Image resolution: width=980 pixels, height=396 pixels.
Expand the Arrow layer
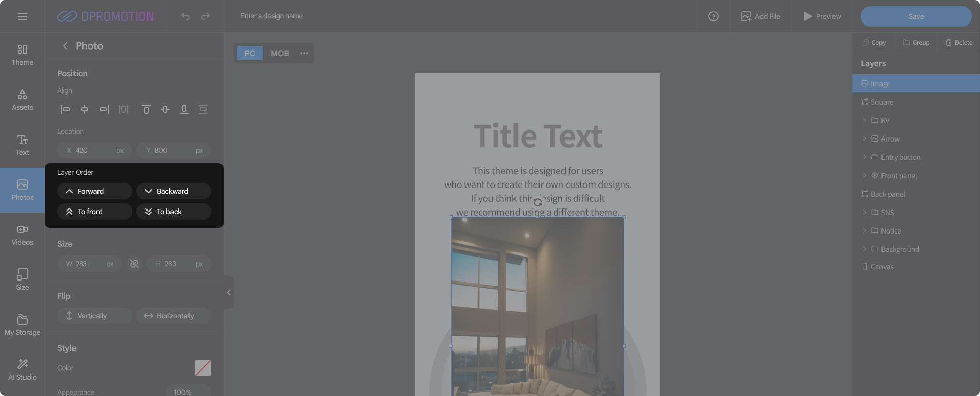[x=864, y=139]
